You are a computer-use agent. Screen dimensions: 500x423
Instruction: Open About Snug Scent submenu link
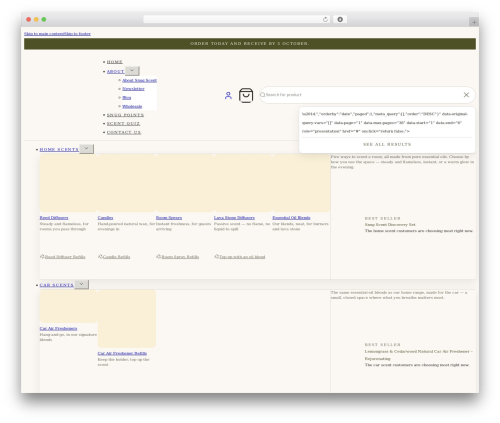pos(139,80)
